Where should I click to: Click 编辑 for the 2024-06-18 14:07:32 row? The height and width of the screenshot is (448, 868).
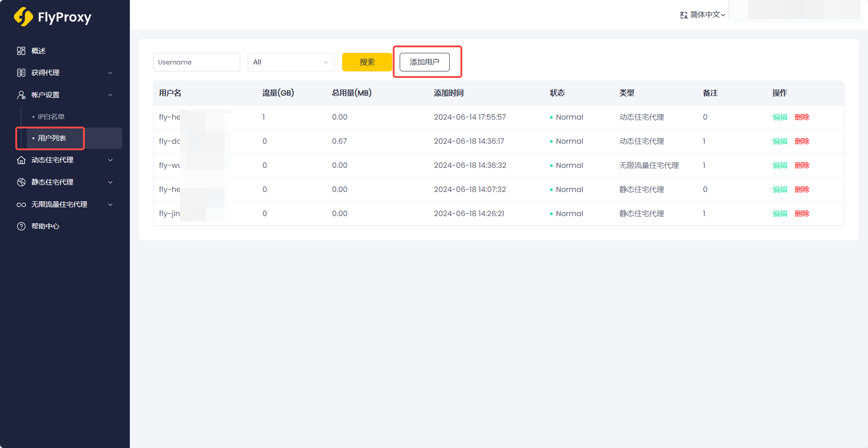(x=780, y=190)
